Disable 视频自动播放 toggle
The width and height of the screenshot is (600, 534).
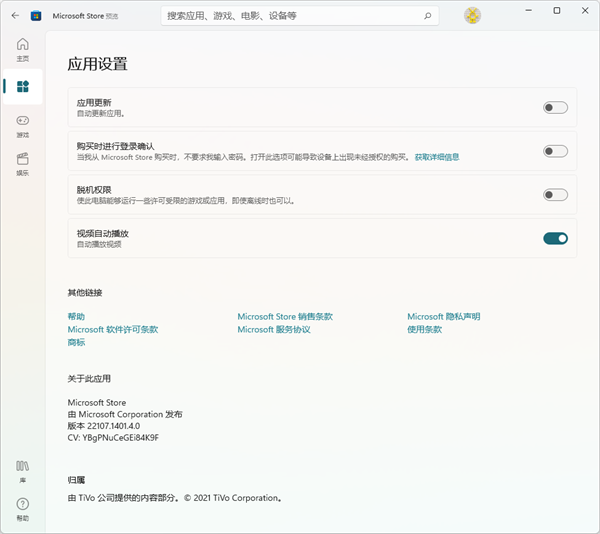pyautogui.click(x=555, y=238)
